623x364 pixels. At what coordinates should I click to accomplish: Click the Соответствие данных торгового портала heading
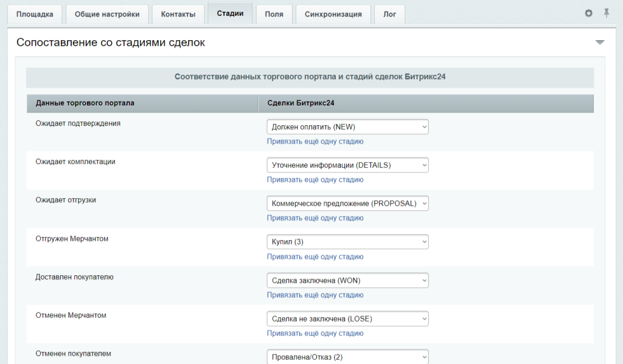(310, 77)
